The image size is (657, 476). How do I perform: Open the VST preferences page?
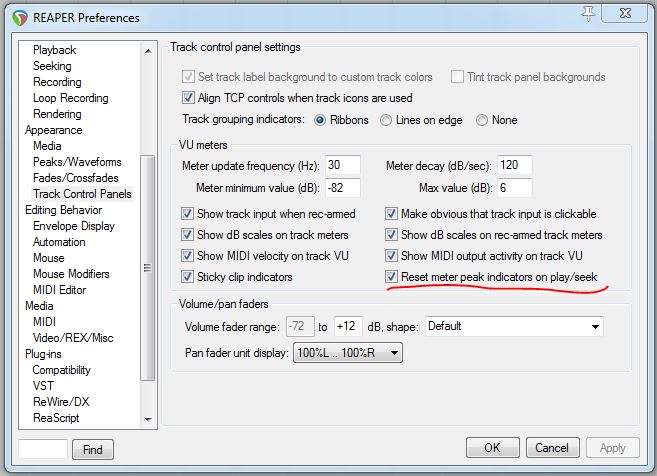(x=43, y=385)
